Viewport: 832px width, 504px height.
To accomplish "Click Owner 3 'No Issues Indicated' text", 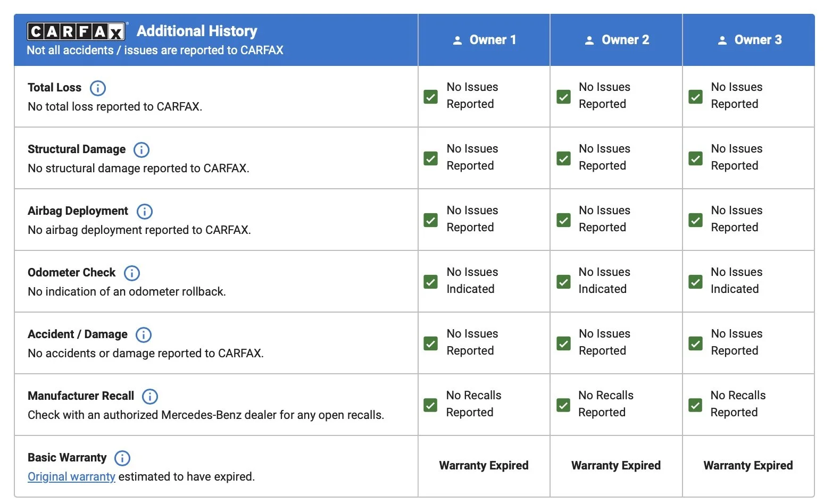I will (737, 281).
